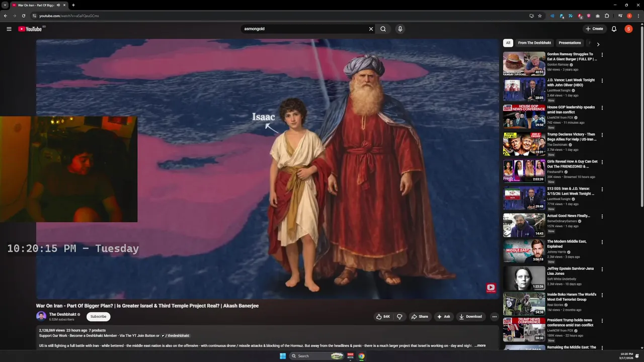Reload the page
This screenshot has height=362, width=644.
point(24,16)
